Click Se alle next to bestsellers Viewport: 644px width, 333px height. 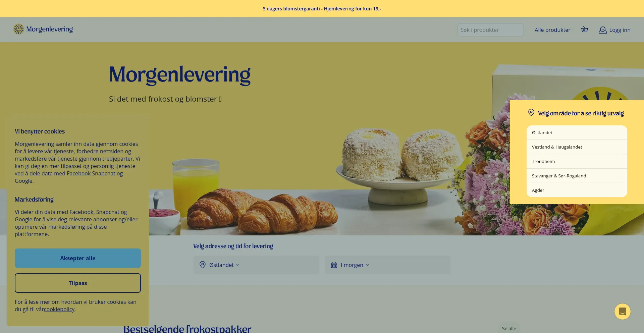509,329
